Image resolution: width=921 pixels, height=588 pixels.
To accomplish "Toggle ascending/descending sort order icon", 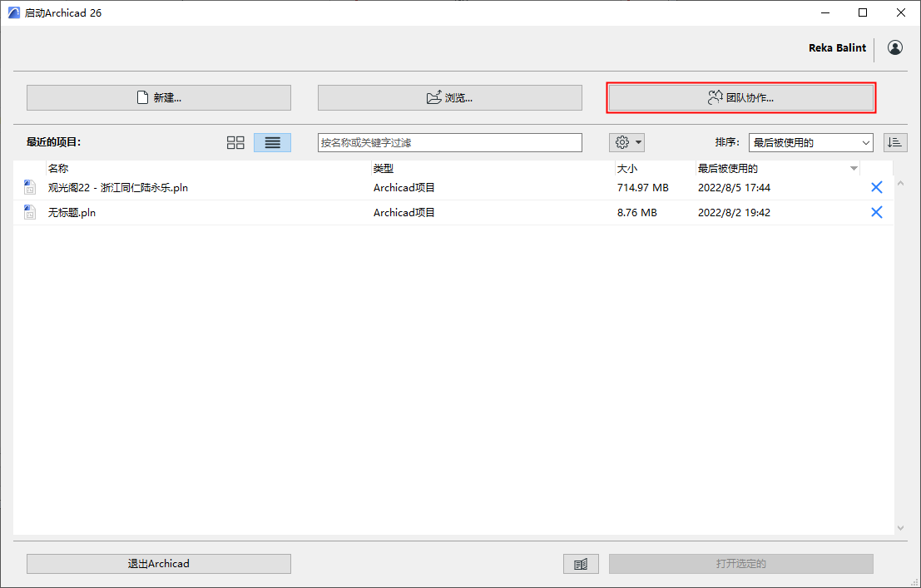I will (x=895, y=143).
